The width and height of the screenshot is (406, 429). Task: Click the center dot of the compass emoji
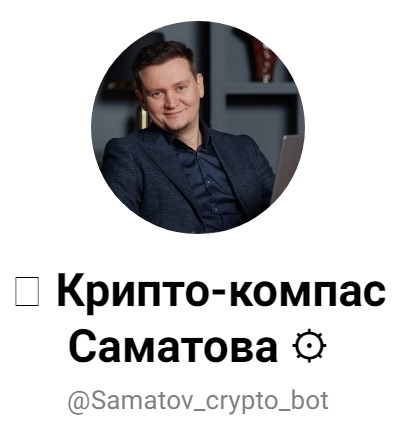[x=309, y=346]
